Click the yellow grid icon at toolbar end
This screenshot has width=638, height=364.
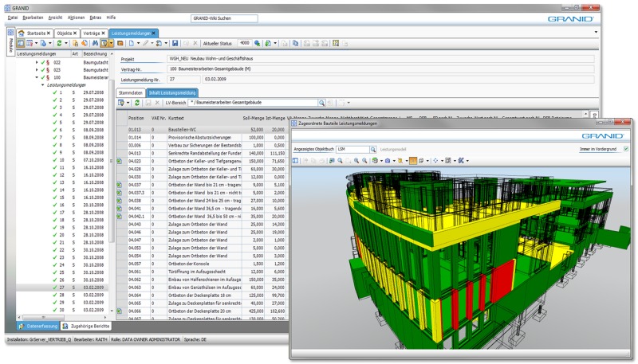[x=336, y=43]
